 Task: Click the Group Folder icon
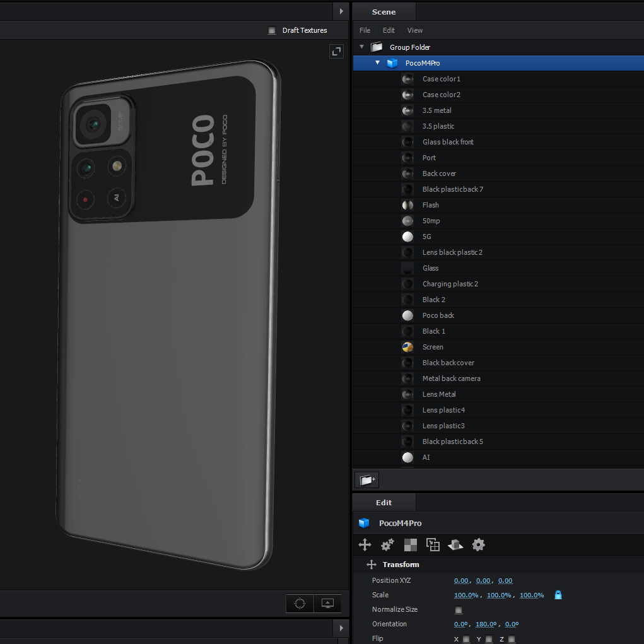377,47
